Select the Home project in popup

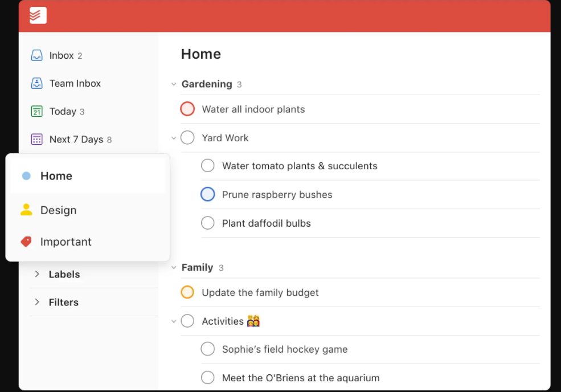click(56, 176)
